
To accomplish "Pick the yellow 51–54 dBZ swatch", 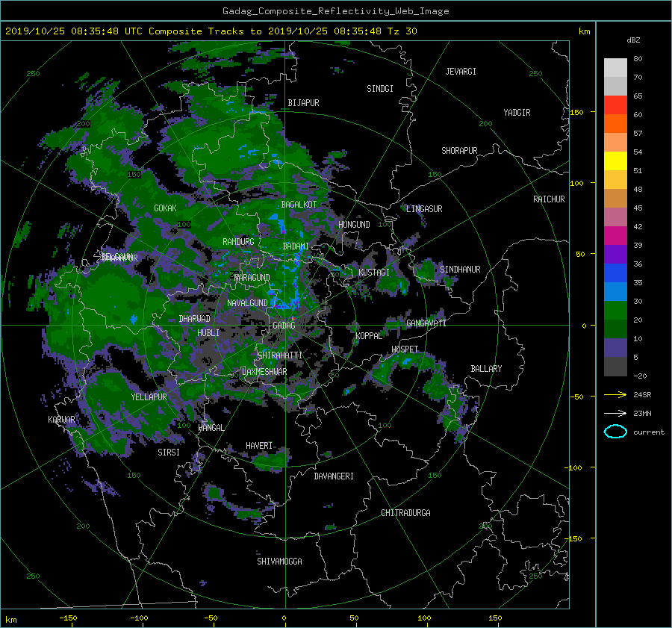I will click(x=615, y=161).
